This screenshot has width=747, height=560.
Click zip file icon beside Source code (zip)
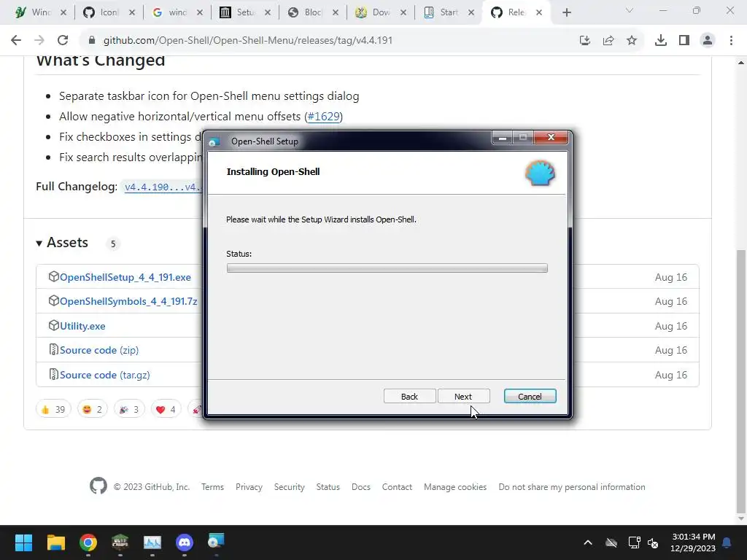tap(53, 349)
